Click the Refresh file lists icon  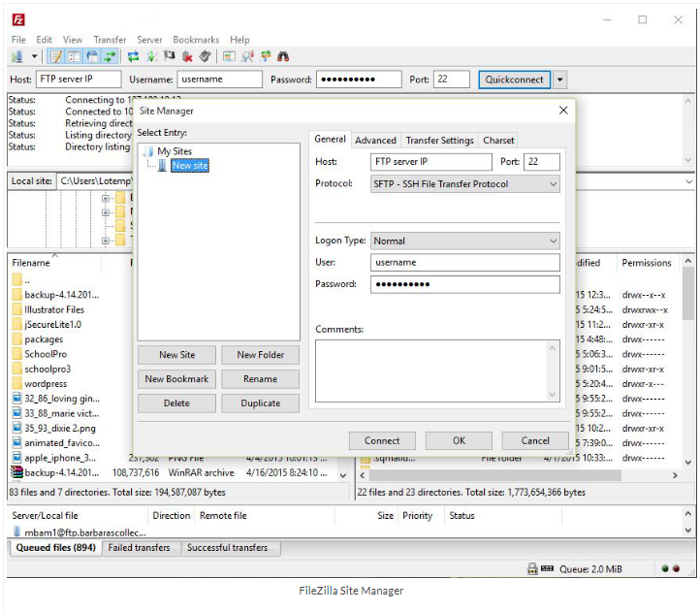(x=133, y=56)
